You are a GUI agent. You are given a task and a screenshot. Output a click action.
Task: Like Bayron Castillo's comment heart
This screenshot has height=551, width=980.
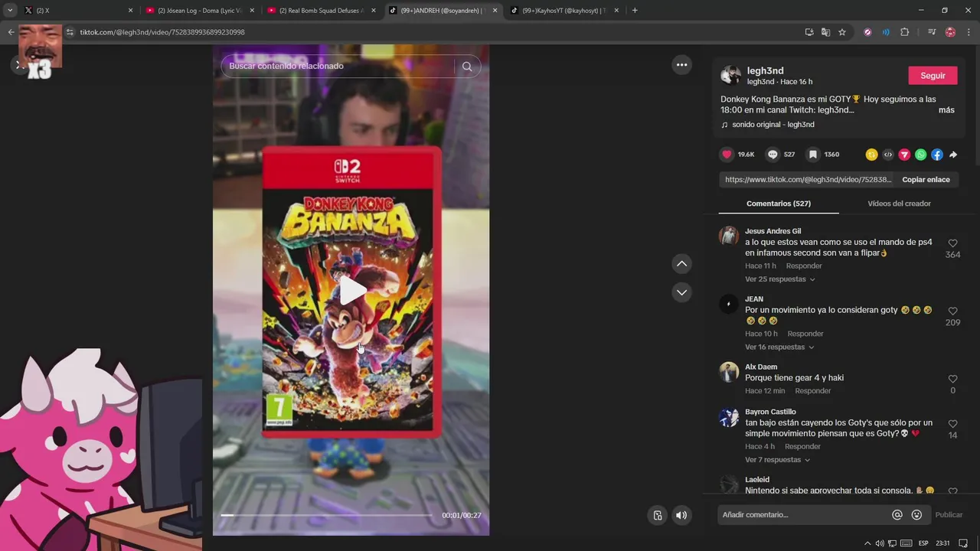tap(952, 424)
